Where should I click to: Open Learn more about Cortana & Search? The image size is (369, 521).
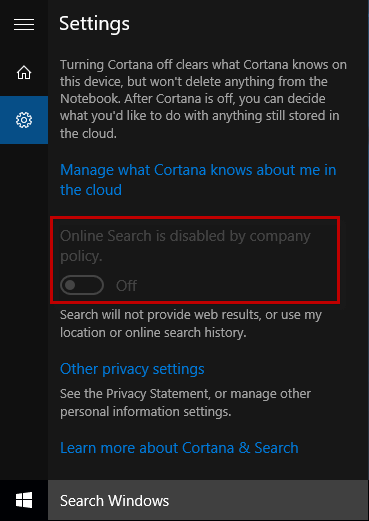[x=179, y=448]
